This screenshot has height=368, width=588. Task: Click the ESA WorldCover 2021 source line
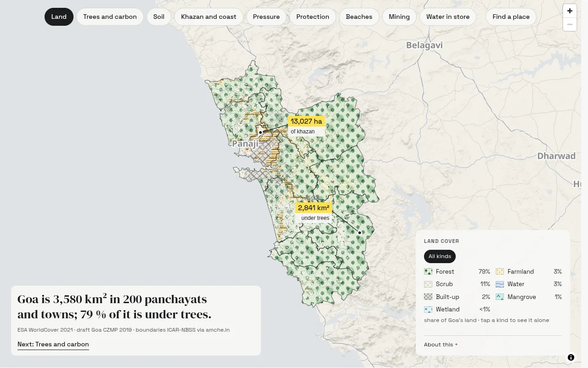tap(124, 330)
